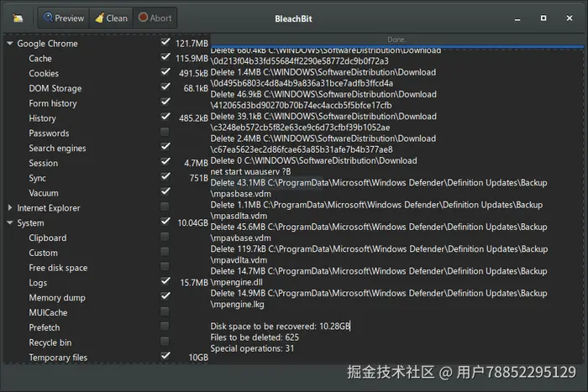Uncheck the Google Chrome group checkbox
The height and width of the screenshot is (392, 588).
(x=165, y=42)
